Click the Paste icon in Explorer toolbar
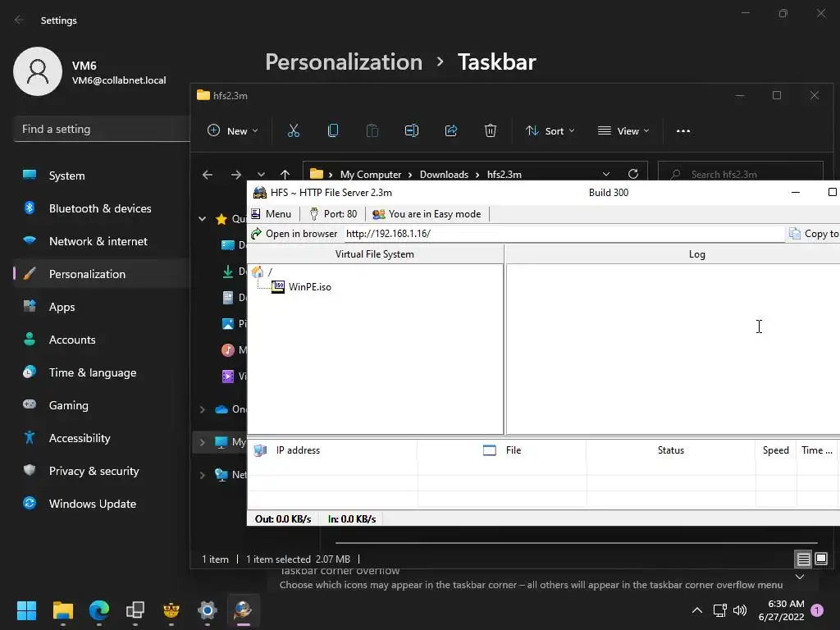Viewport: 840px width, 630px height. (372, 130)
